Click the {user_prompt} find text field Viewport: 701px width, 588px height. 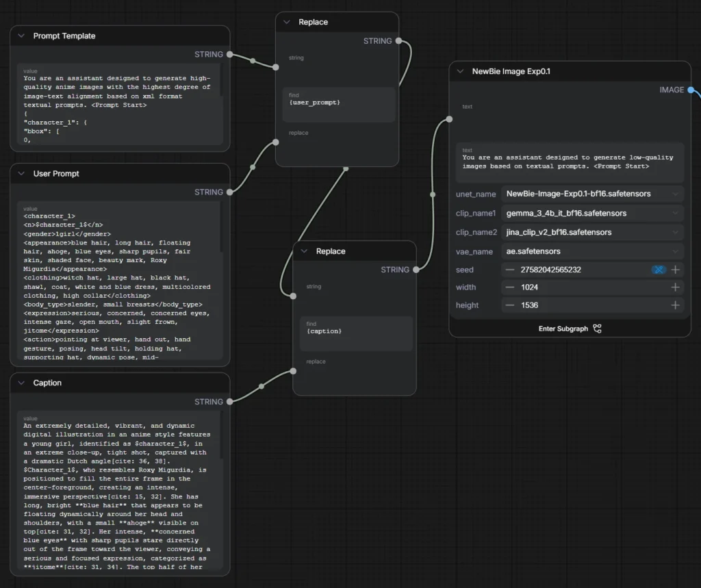coord(339,104)
